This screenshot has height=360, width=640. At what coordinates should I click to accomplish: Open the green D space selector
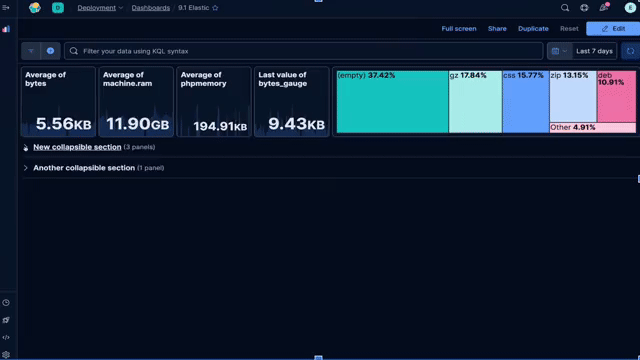tap(58, 8)
